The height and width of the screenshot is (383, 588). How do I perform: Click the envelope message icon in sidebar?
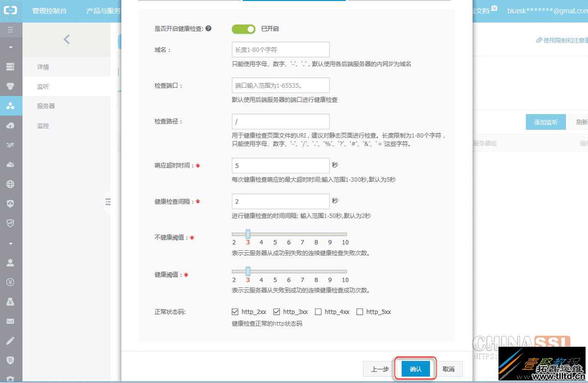coord(11,321)
